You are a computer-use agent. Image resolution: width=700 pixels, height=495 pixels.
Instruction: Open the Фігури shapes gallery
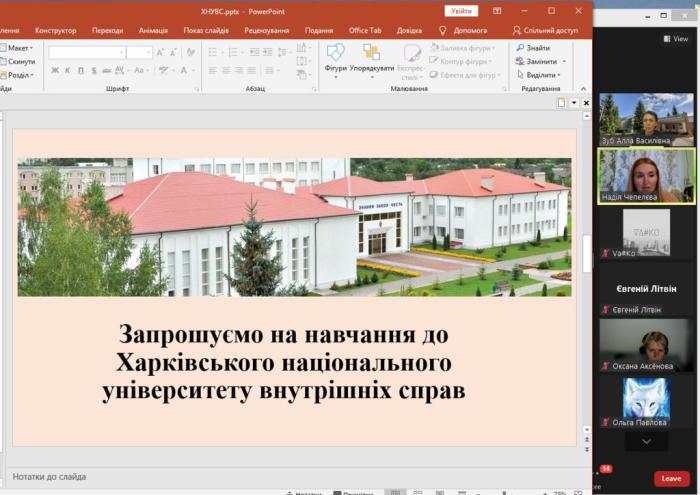coord(336,60)
